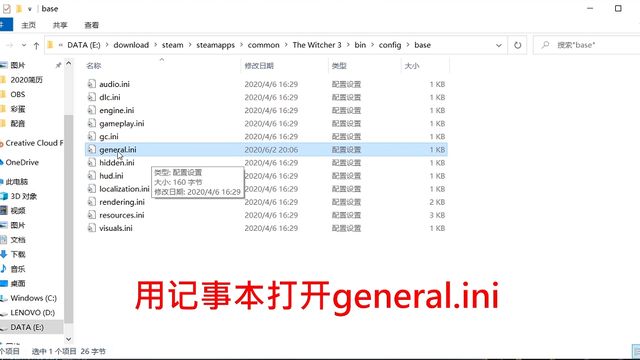
Task: Click the properties icon in title bar
Action: pyautogui.click(x=7, y=9)
